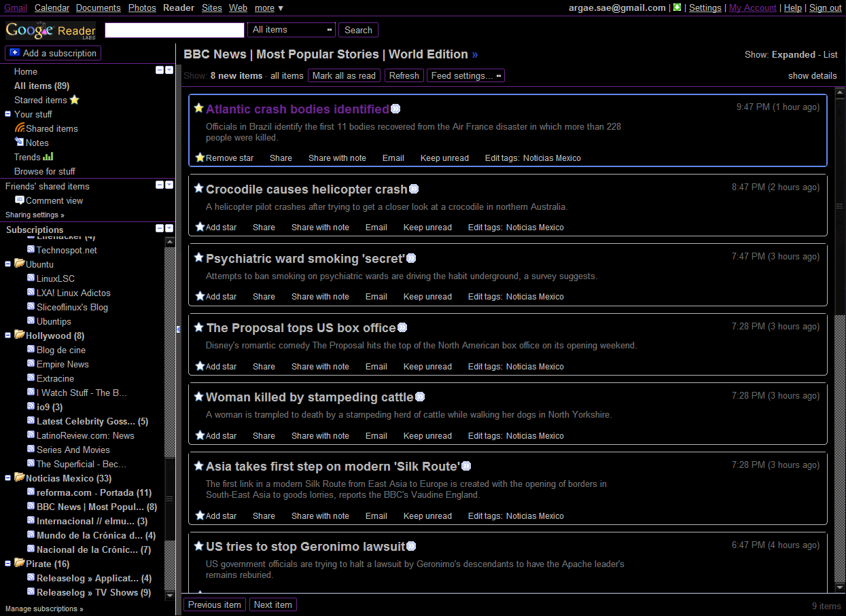
Task: Open article link icon beside Silk Route headline
Action: 466,467
